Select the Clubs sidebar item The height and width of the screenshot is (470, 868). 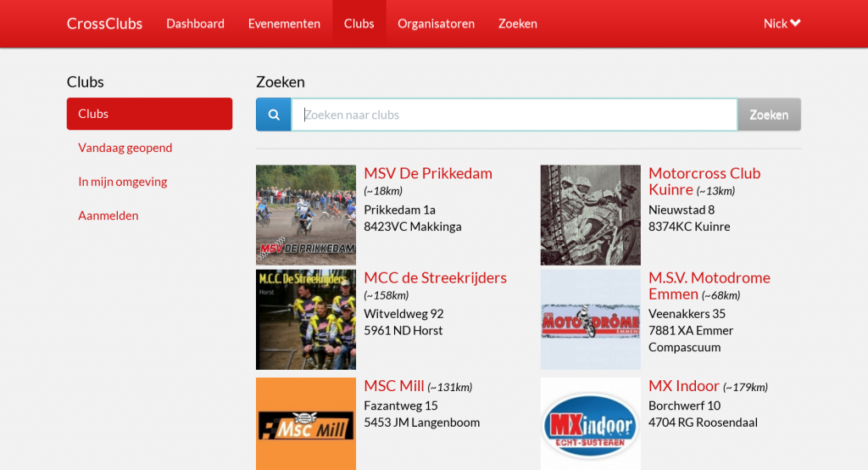coord(149,114)
